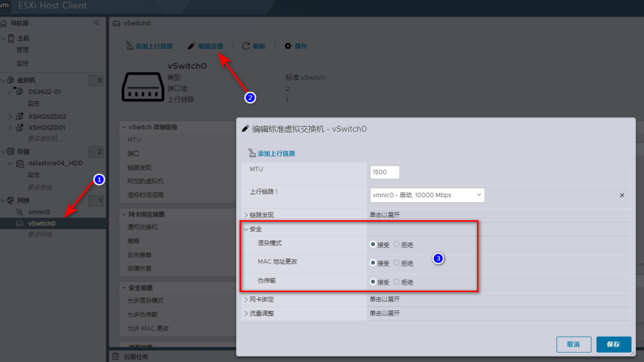The height and width of the screenshot is (362, 644).
Task: Cancel the dialog with 取消
Action: (x=574, y=344)
